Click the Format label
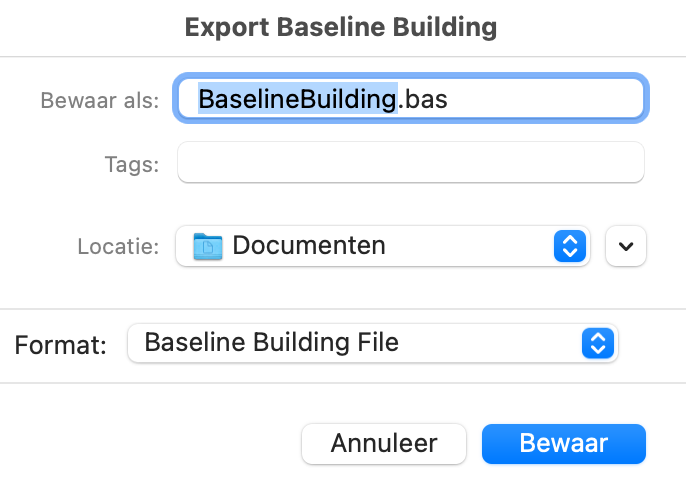Viewport: 686px width, 504px height. click(60, 345)
